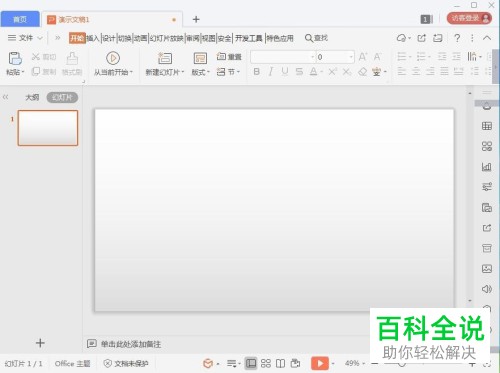500x373 pixels.
Task: Play slideshow with orange play button
Action: pyautogui.click(x=320, y=363)
